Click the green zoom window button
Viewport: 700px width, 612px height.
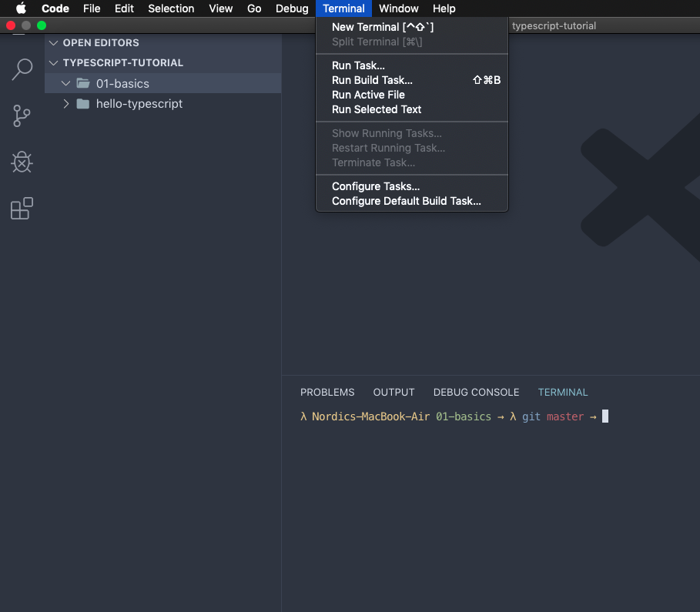[42, 25]
